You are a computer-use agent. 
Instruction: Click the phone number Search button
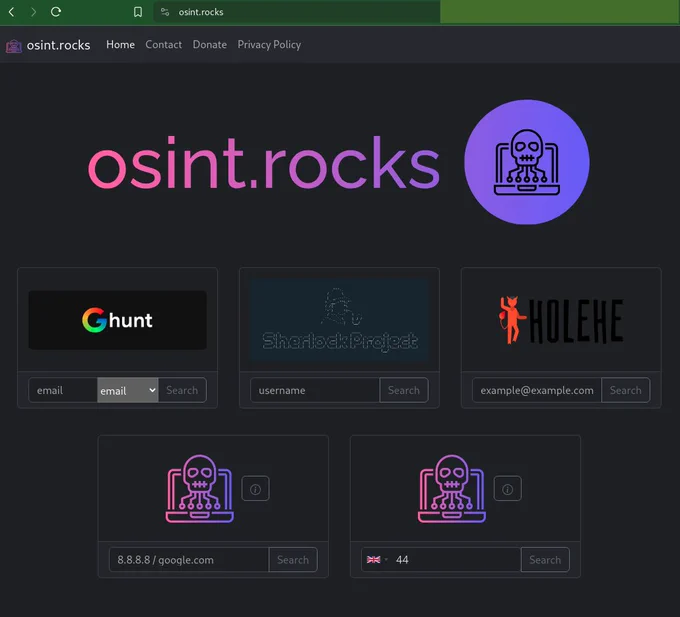pyautogui.click(x=545, y=560)
